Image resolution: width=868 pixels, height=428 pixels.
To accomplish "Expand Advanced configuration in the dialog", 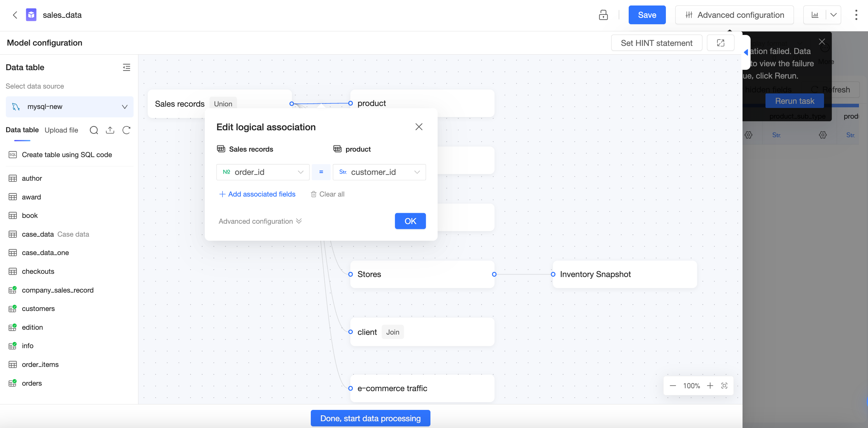I will click(260, 221).
